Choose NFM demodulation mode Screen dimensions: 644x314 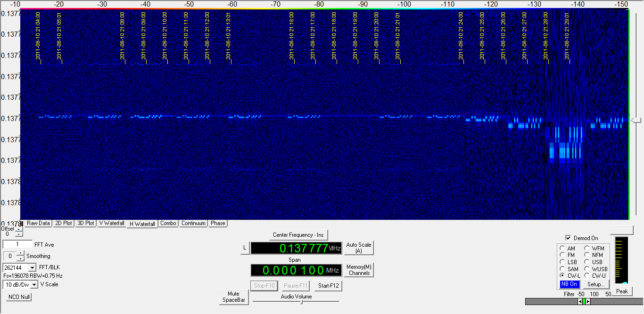click(x=594, y=255)
